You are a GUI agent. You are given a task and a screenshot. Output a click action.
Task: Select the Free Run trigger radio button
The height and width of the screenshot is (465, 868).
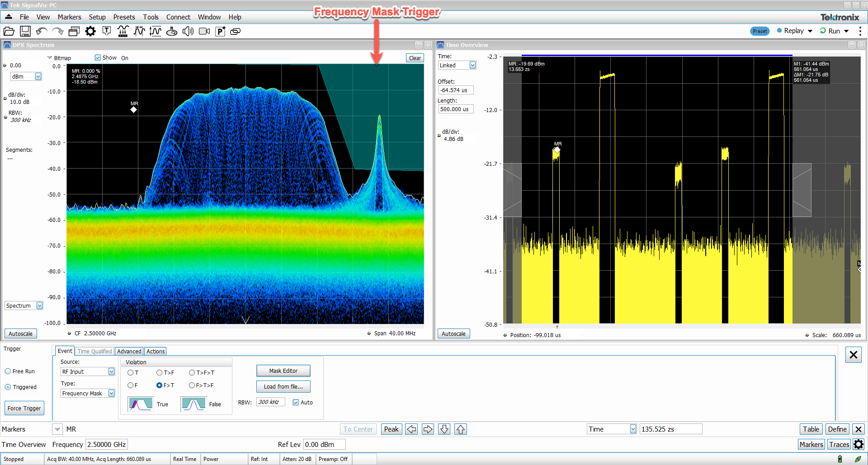[x=8, y=371]
